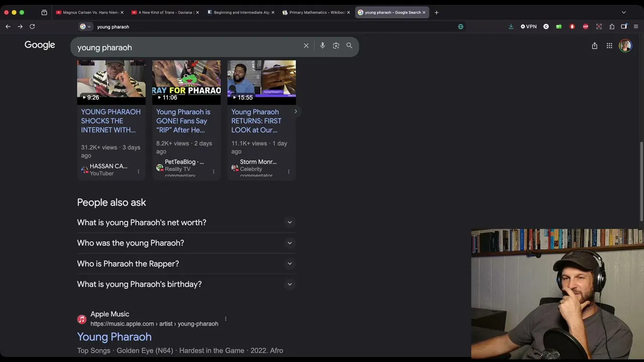Click the globe icon in address bar

[461, 27]
